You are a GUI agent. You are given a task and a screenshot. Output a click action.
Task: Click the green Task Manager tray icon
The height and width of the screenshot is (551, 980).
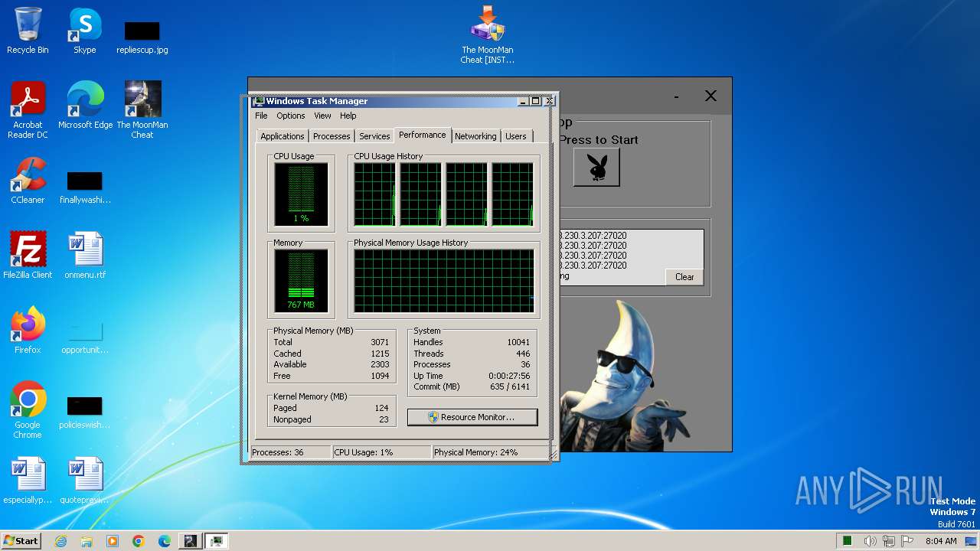[848, 541]
